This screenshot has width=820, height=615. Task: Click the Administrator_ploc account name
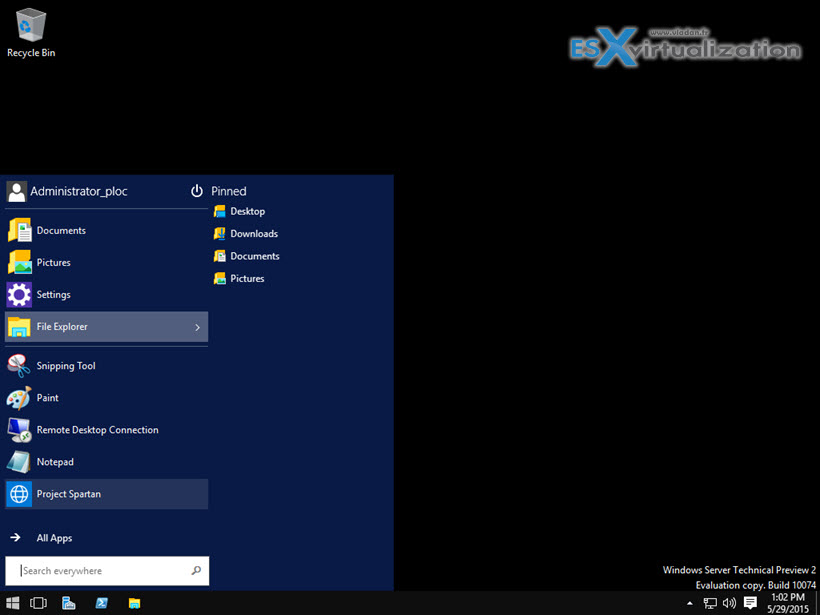pyautogui.click(x=79, y=191)
